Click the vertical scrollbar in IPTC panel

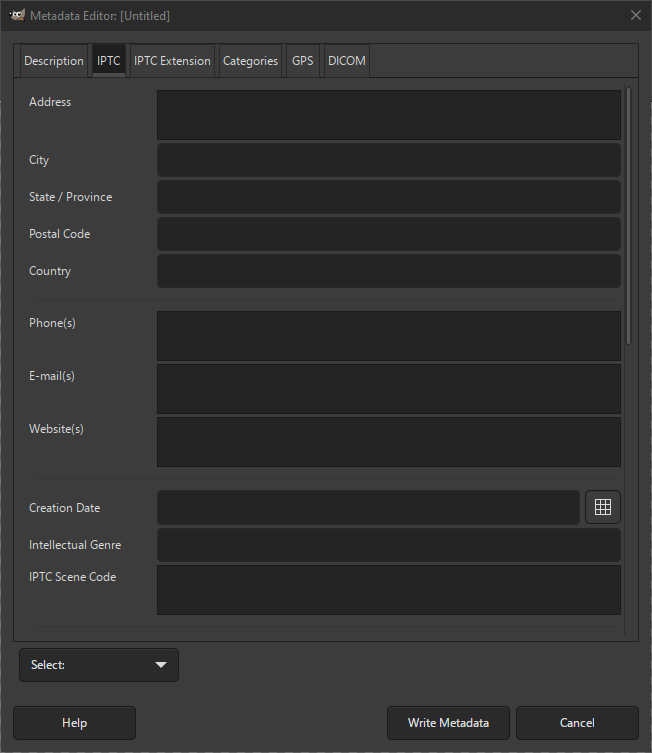(x=628, y=216)
